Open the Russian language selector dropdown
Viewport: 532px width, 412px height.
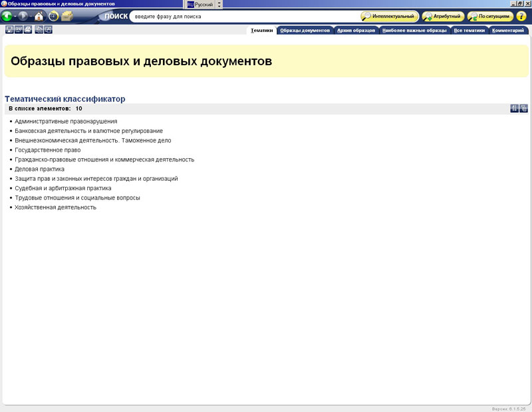(x=220, y=4)
